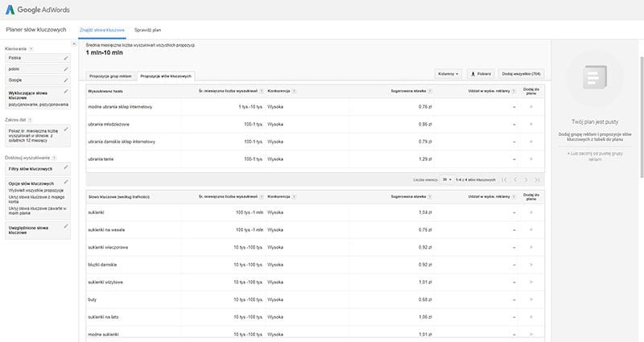Edit the polski language pencil icon

pos(66,69)
